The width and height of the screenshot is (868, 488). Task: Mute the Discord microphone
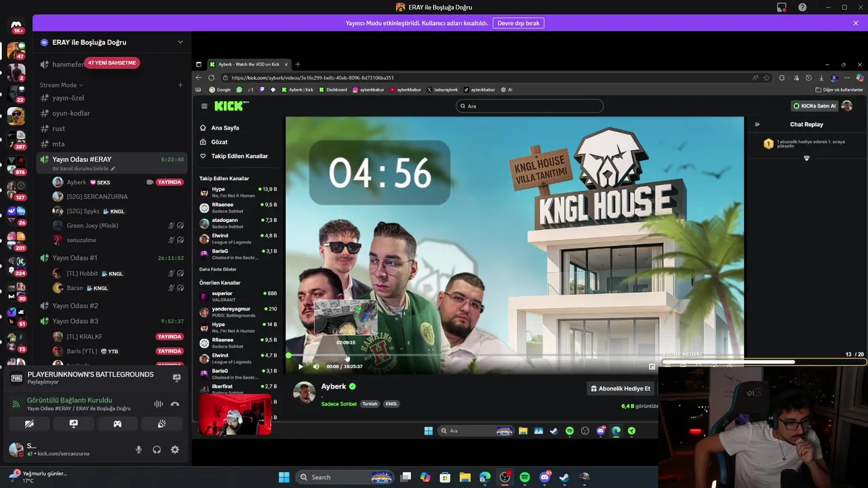(138, 449)
